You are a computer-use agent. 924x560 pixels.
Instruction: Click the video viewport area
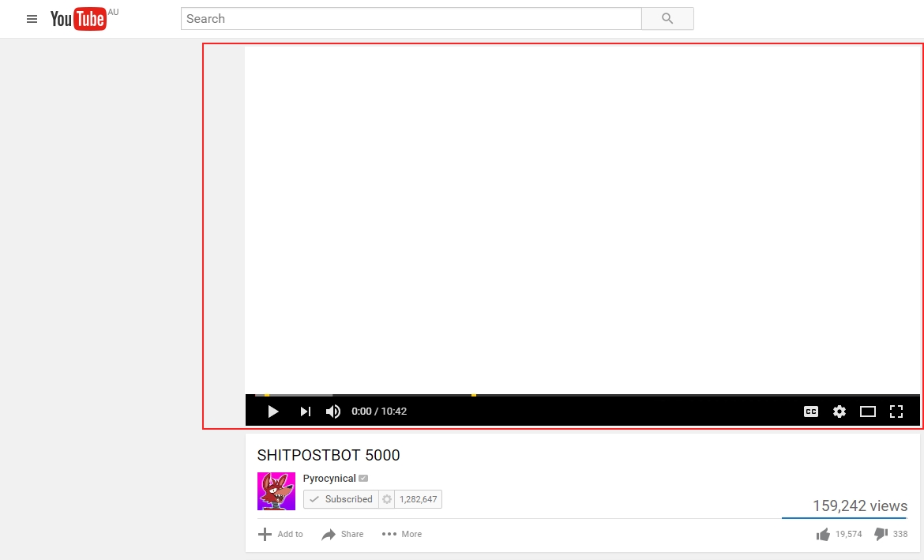583,220
